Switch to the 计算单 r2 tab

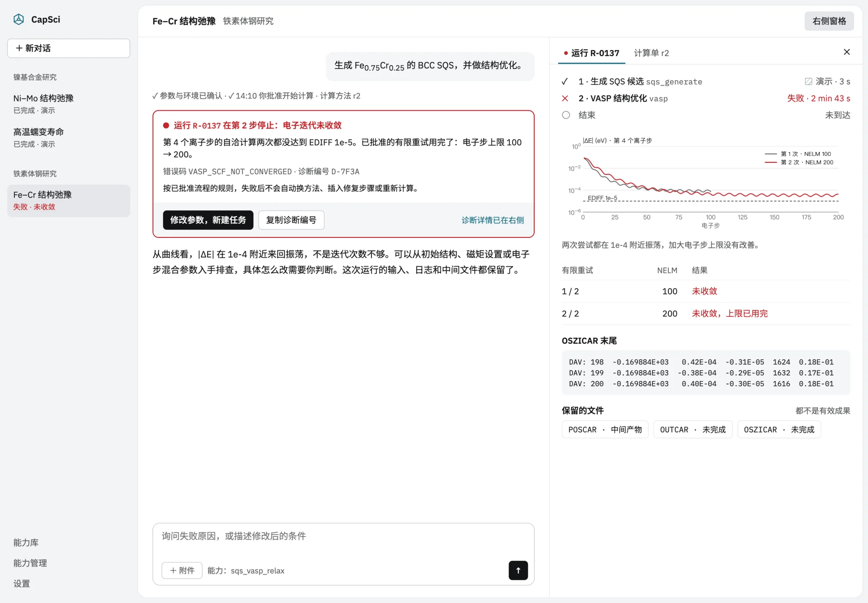pyautogui.click(x=651, y=53)
